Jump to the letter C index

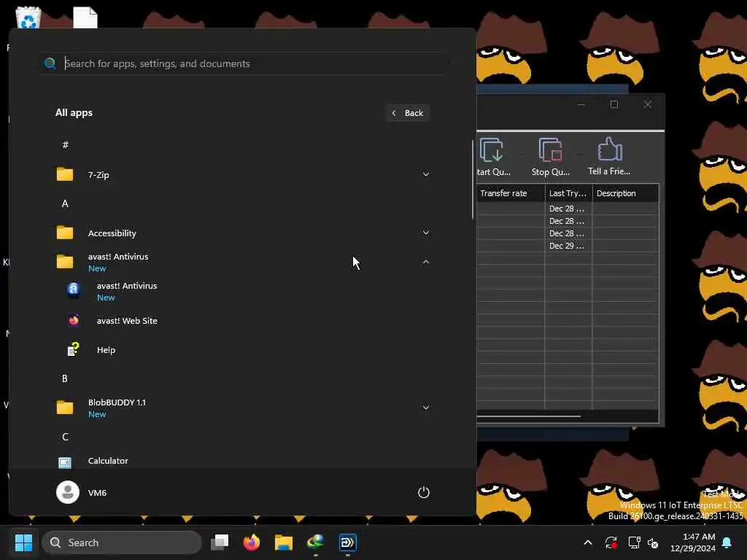point(65,437)
